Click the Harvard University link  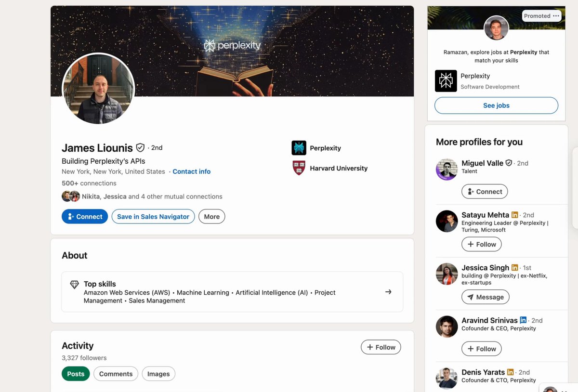[339, 168]
